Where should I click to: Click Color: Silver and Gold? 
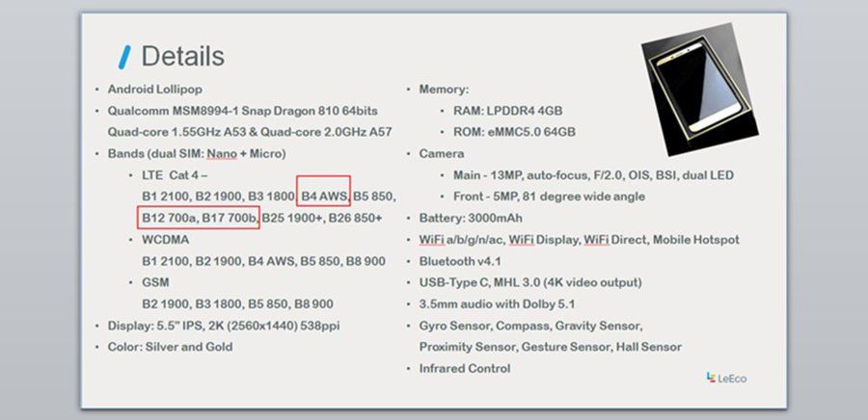(170, 347)
